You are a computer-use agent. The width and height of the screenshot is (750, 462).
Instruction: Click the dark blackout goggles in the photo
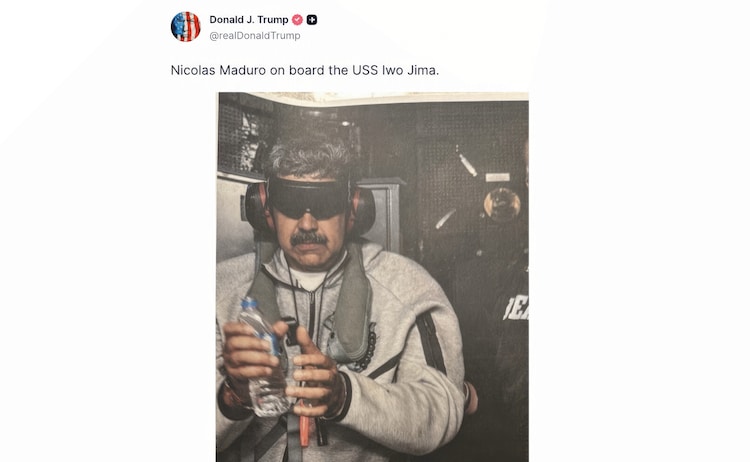pos(309,197)
